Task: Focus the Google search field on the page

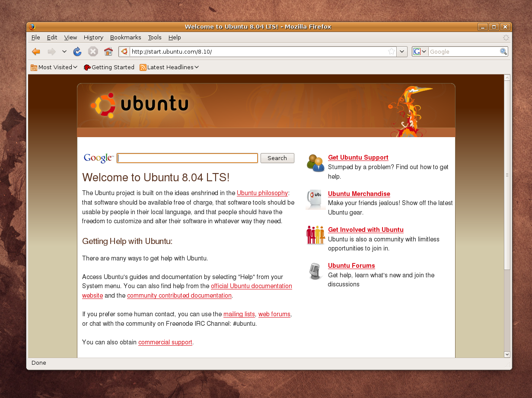Action: [187, 158]
